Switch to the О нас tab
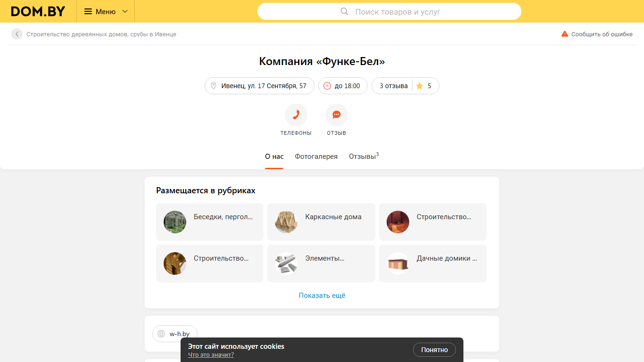This screenshot has width=644, height=362. [x=274, y=156]
